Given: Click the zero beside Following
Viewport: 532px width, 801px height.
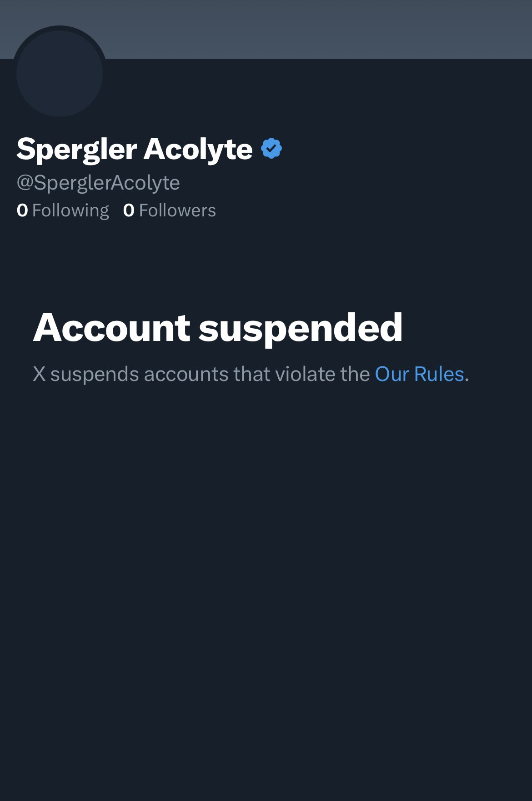Looking at the screenshot, I should (22, 210).
